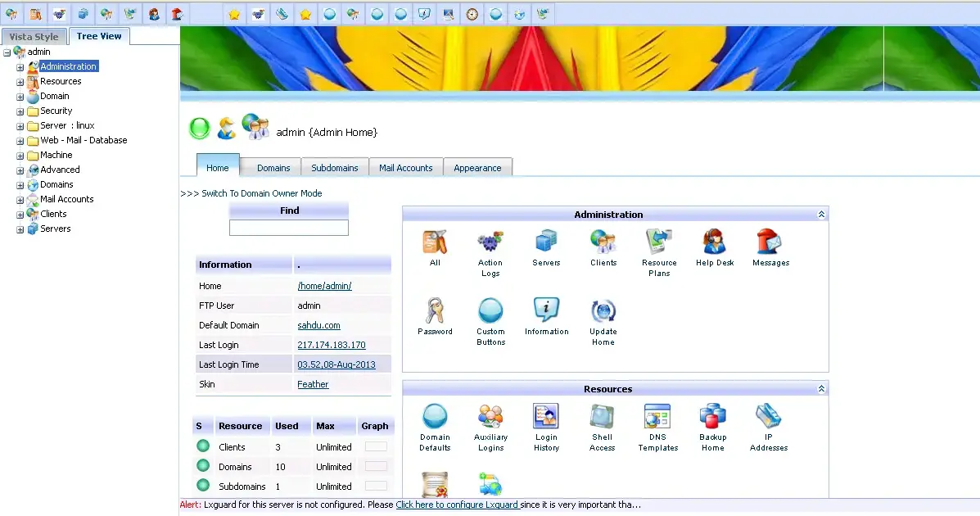Open the Shell Access icon

point(602,418)
